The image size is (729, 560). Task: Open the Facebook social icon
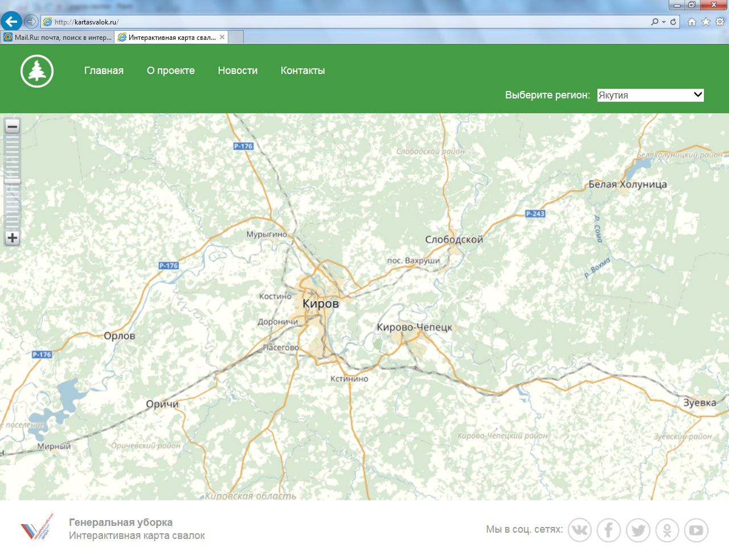(609, 530)
